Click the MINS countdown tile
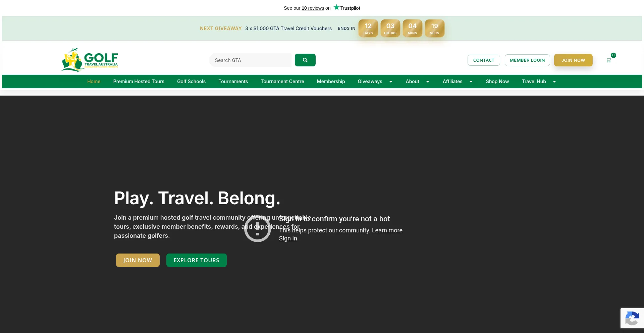The width and height of the screenshot is (644, 333). point(412,28)
